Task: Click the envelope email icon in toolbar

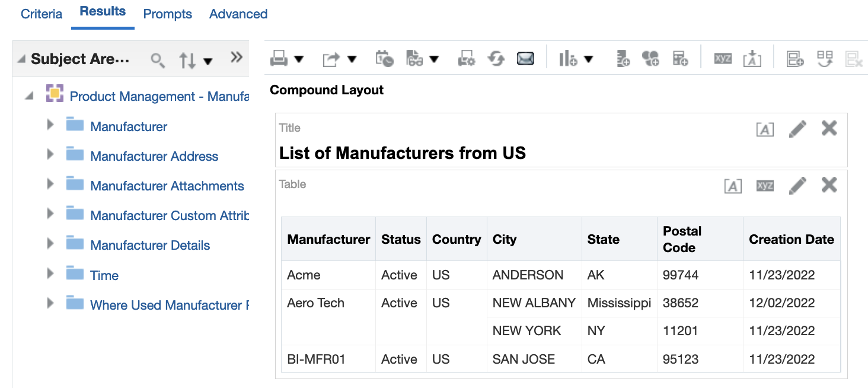Action: pyautogui.click(x=525, y=58)
